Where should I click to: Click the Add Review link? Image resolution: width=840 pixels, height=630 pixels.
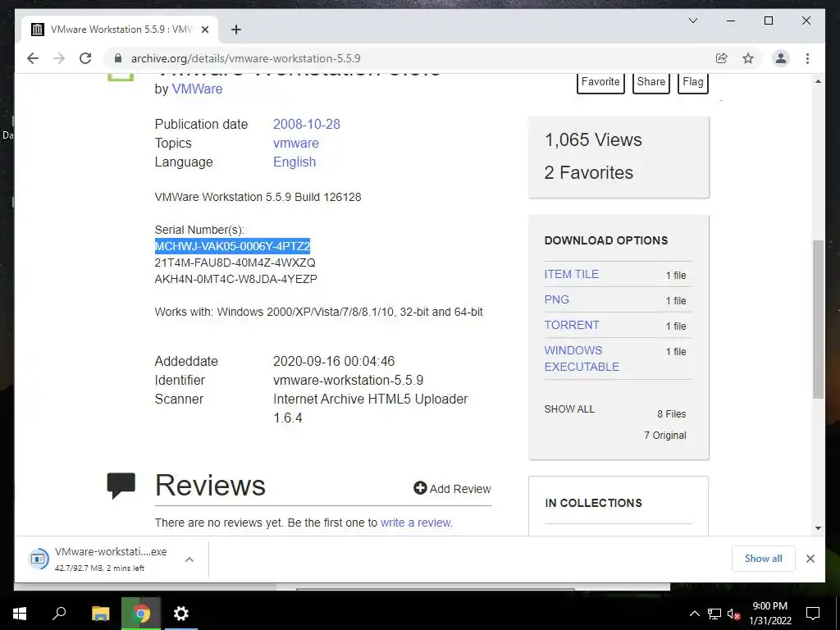point(452,489)
